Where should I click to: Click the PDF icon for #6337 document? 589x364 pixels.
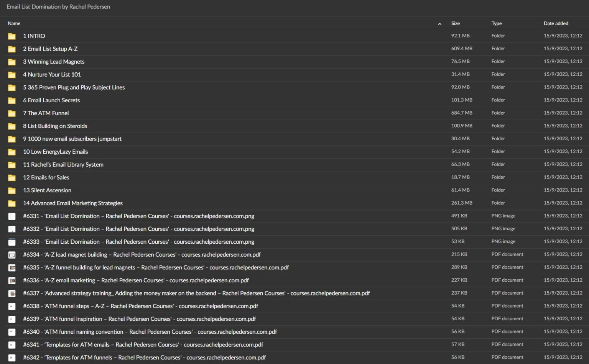(x=12, y=293)
